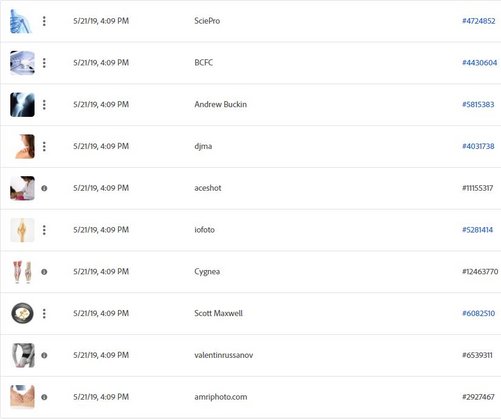This screenshot has height=419, width=501.
Task: Open asset link #4430604
Action: 479,63
